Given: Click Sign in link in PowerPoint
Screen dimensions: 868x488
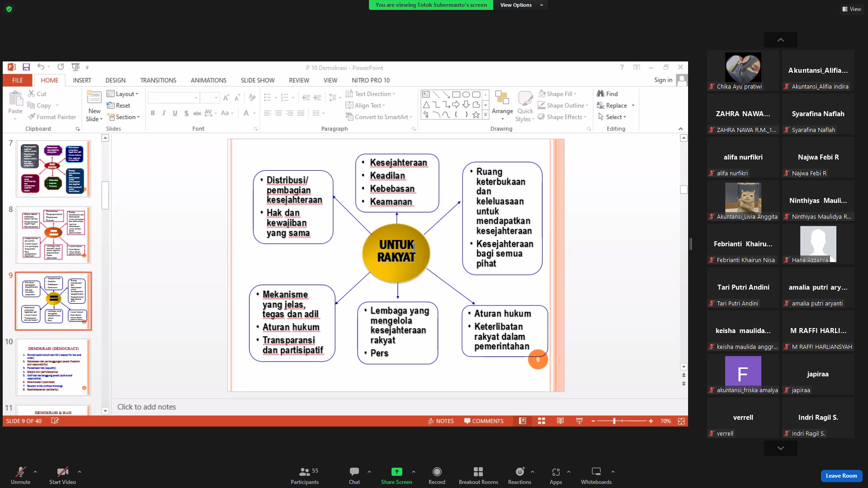Looking at the screenshot, I should click(663, 80).
